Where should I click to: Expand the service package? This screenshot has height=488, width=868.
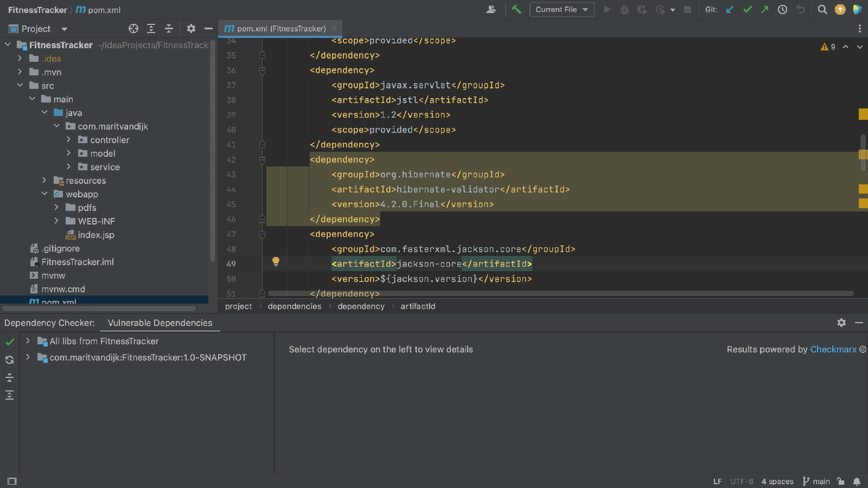point(69,166)
